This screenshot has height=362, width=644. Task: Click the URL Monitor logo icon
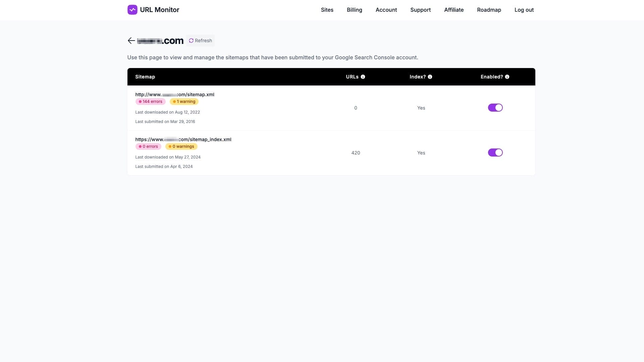132,10
